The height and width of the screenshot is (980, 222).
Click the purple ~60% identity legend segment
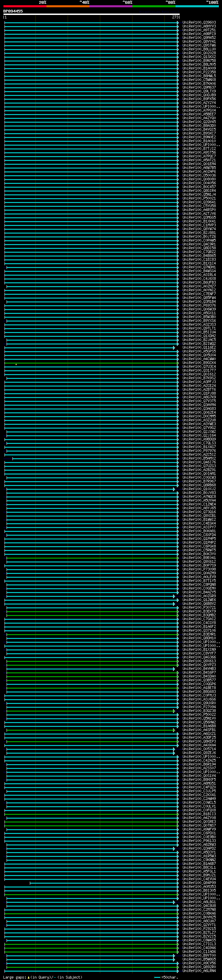(x=111, y=7)
